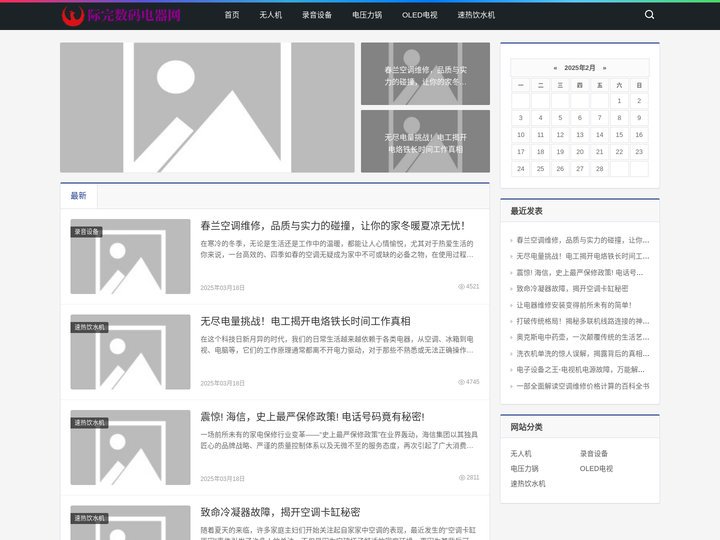The image size is (720, 540).
Task: Select day 28 in the calendar
Action: point(599,169)
